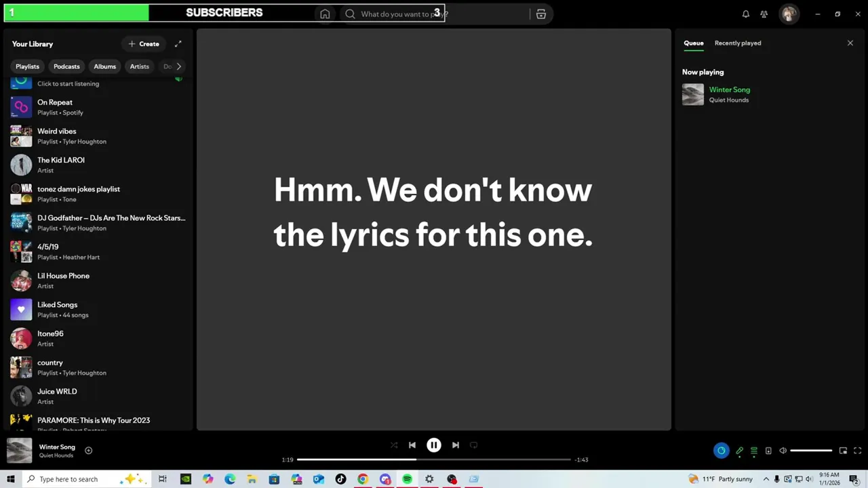
Task: Seek on the song progress bar
Action: click(434, 460)
